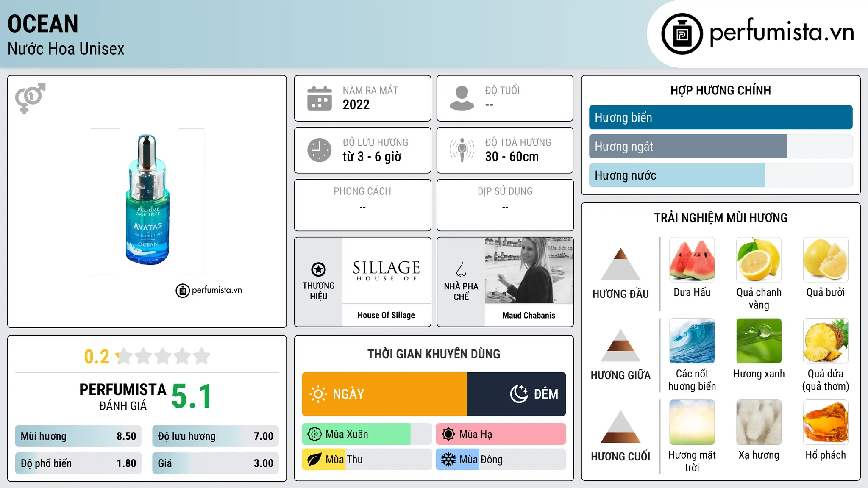Open the House Of Sillage brand link

click(x=386, y=315)
